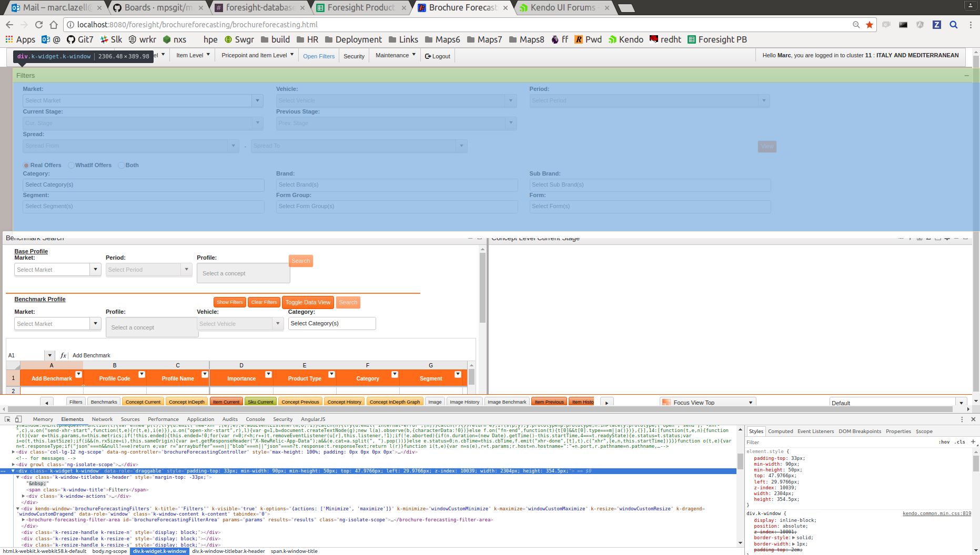Switch to the Computed styles tab
Image resolution: width=980 pixels, height=555 pixels.
780,431
